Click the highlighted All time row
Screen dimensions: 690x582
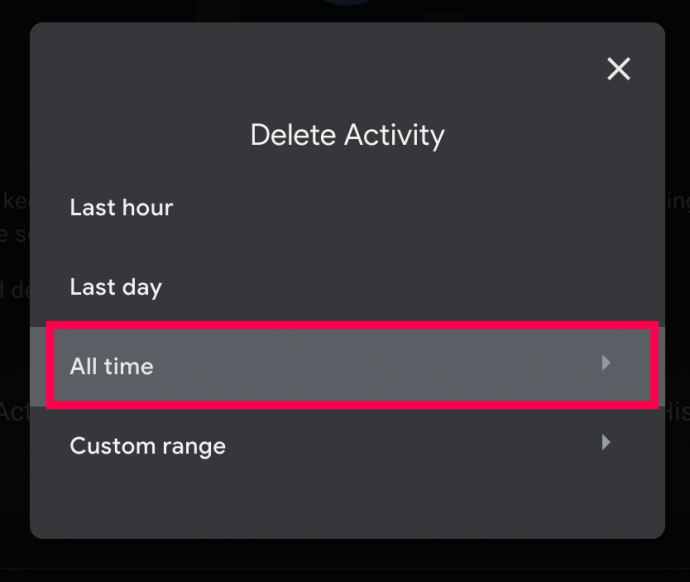(x=350, y=365)
